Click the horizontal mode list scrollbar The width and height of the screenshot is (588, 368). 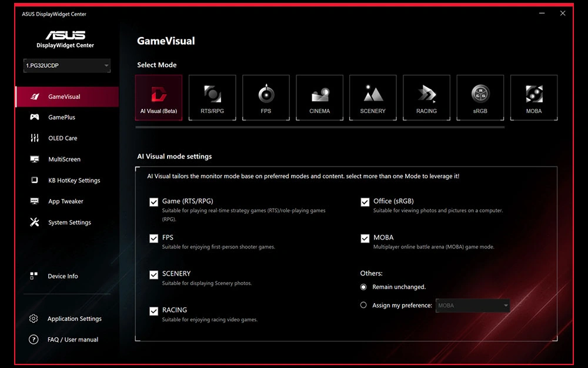[x=320, y=127]
